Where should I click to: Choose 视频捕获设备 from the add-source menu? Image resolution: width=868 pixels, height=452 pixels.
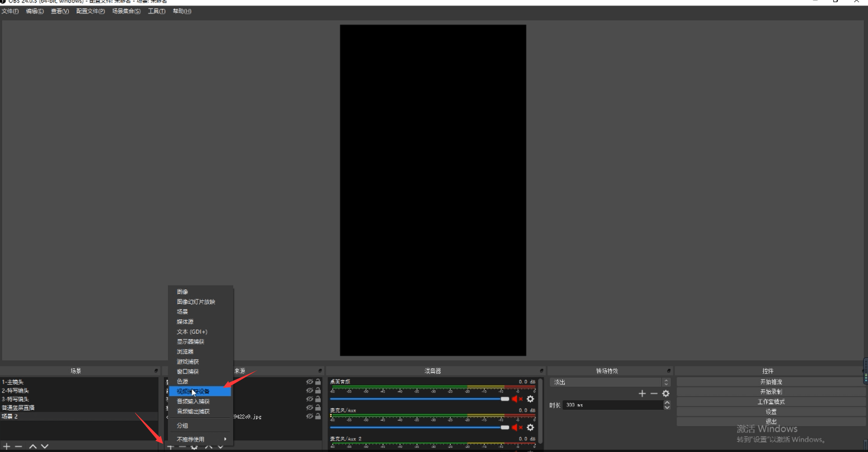[x=200, y=391]
